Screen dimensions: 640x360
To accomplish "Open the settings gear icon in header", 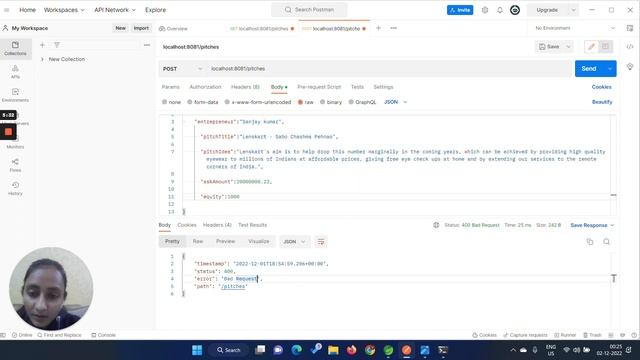I will click(485, 10).
